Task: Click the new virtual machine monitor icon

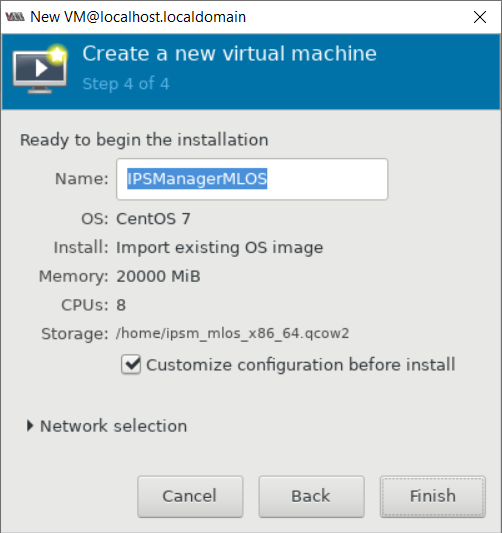Action: tap(40, 69)
